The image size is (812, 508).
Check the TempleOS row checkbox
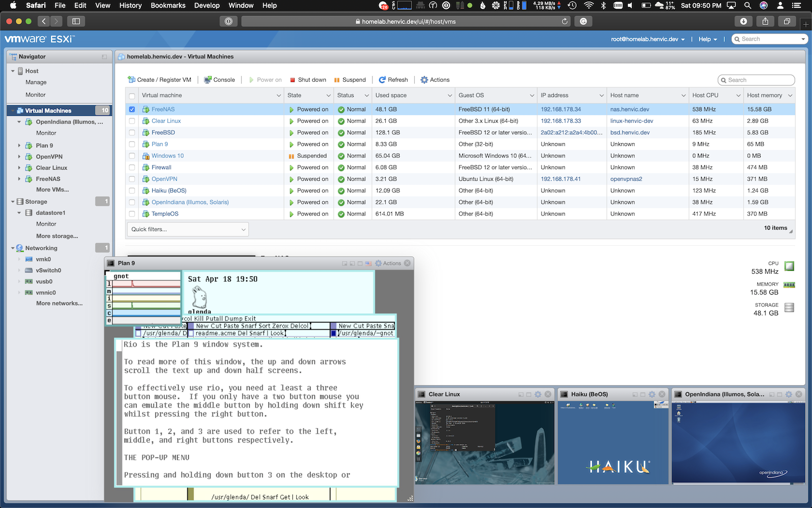pyautogui.click(x=132, y=214)
